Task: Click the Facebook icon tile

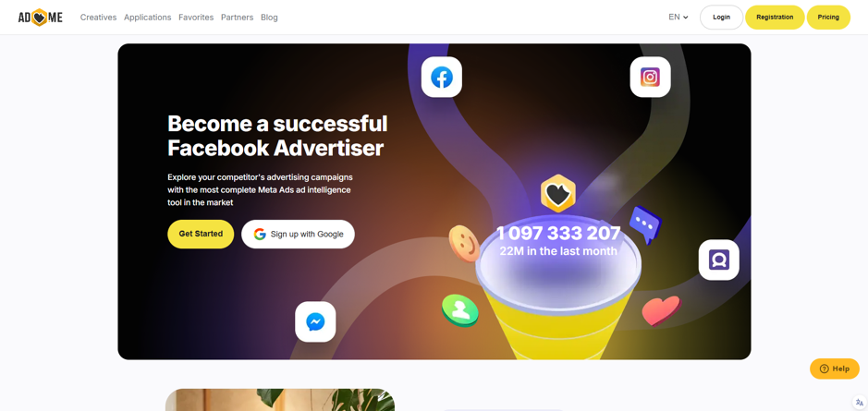Action: point(441,77)
